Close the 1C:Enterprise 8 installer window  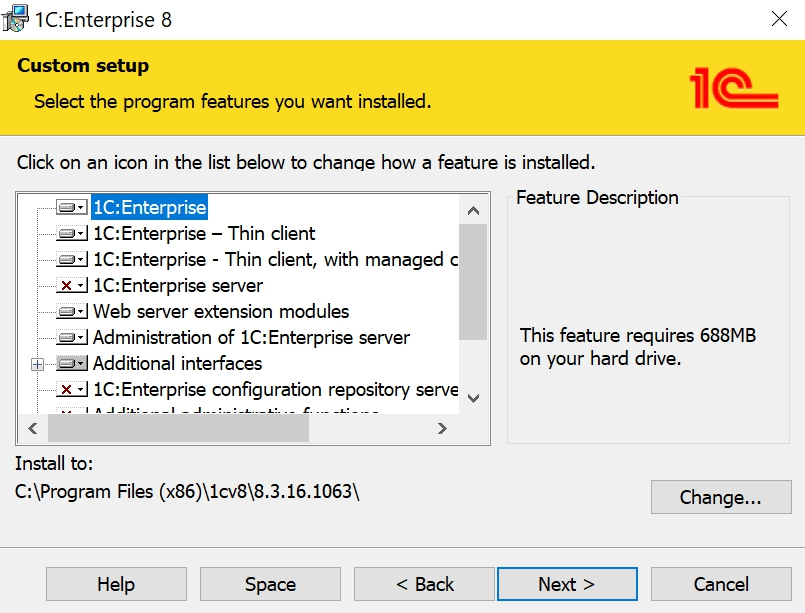[779, 19]
